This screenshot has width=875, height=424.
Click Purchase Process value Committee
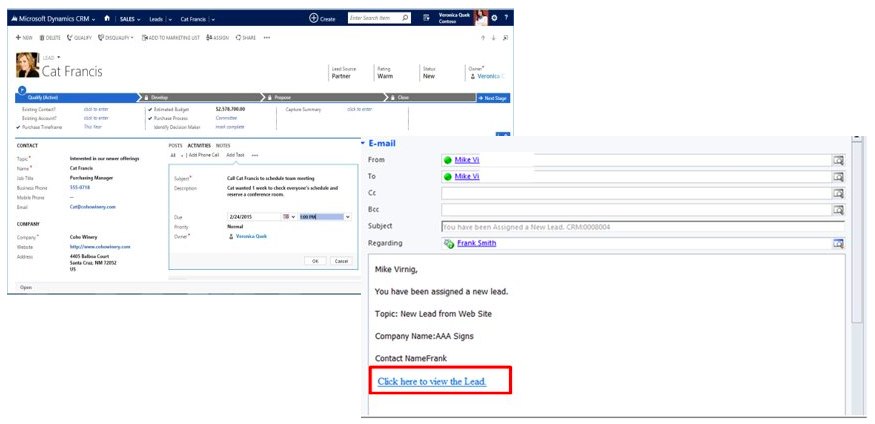(x=226, y=118)
